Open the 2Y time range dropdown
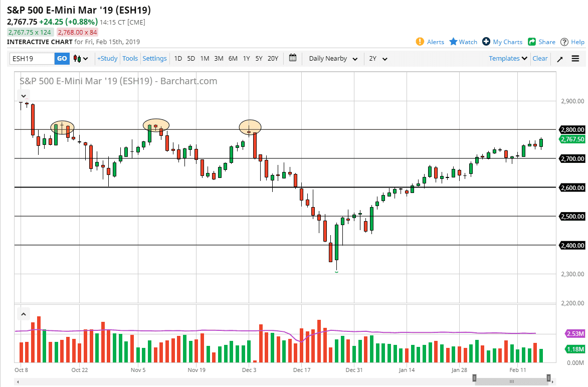The height and width of the screenshot is (387, 588). tap(378, 59)
